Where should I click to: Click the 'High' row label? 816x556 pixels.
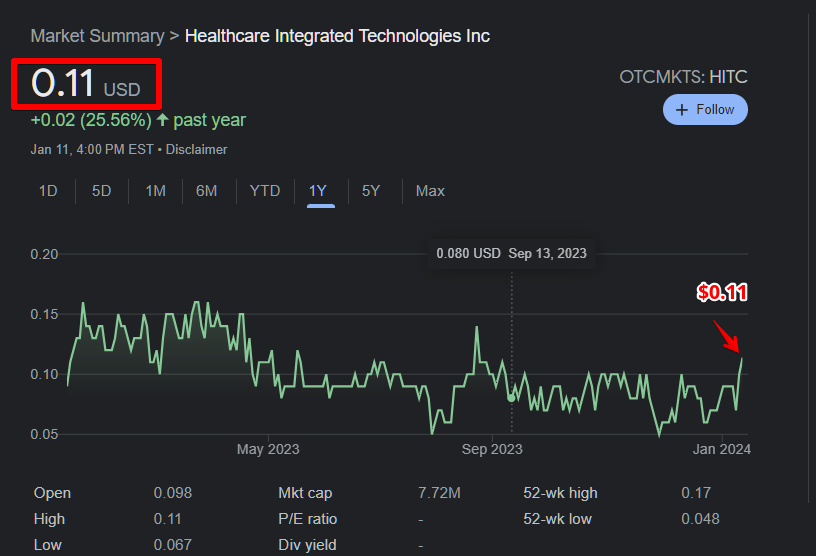(x=49, y=519)
